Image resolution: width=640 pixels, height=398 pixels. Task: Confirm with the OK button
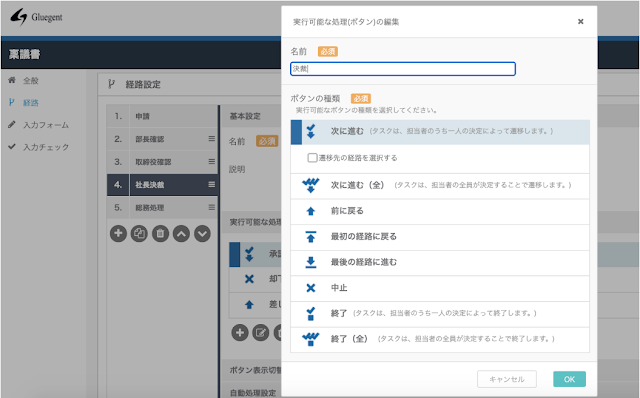pyautogui.click(x=569, y=379)
